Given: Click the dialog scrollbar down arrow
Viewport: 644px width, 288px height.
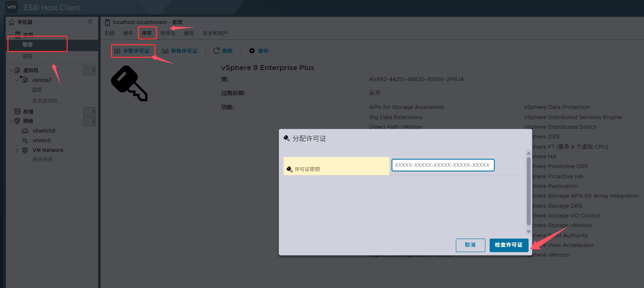Looking at the screenshot, I should click(x=529, y=231).
